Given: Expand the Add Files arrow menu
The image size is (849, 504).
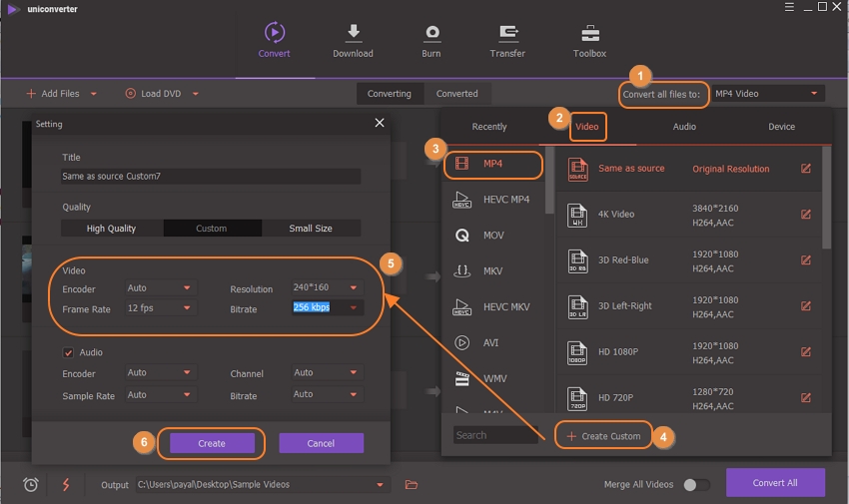Looking at the screenshot, I should [x=94, y=94].
